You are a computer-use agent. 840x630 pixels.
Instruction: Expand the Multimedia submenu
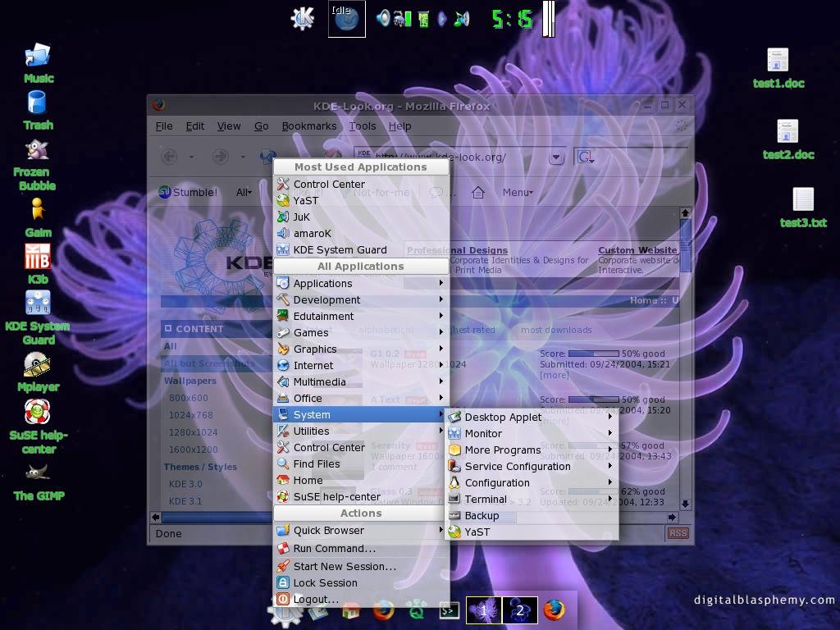click(x=361, y=382)
